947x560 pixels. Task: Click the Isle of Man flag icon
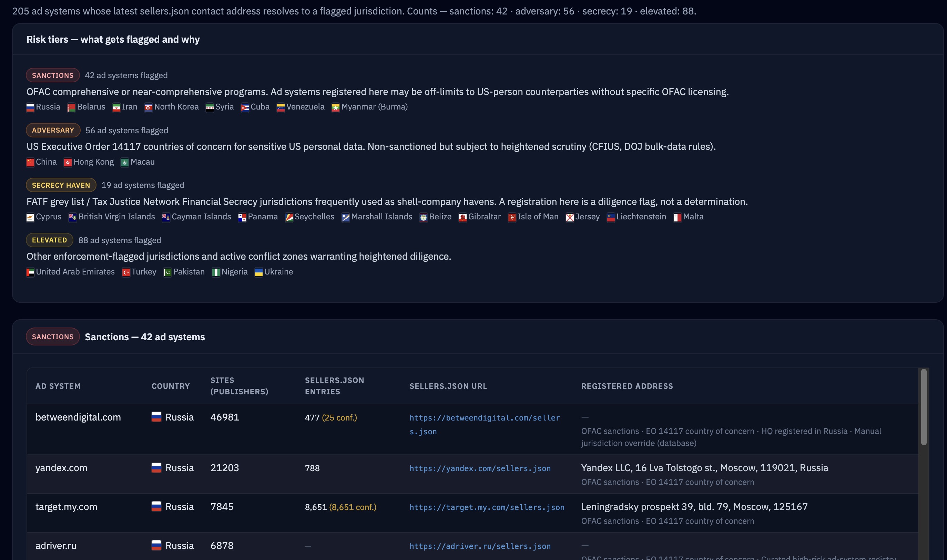512,217
